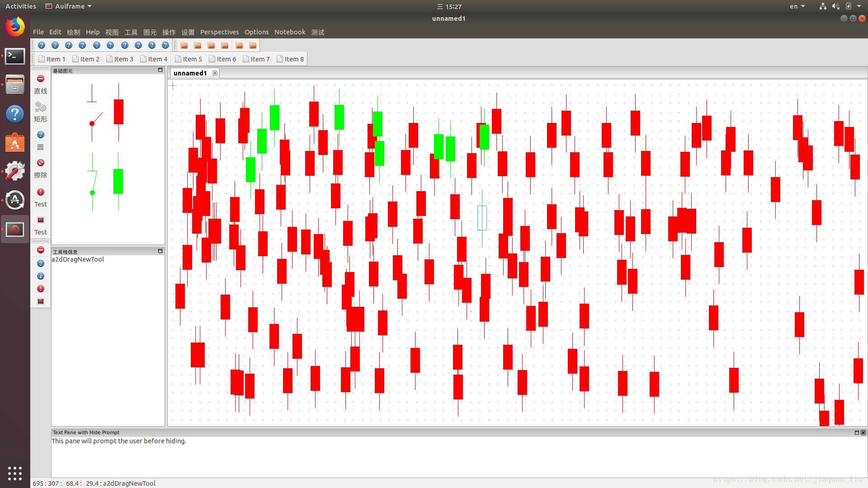
Task: Open the Edit menu
Action: coord(55,32)
